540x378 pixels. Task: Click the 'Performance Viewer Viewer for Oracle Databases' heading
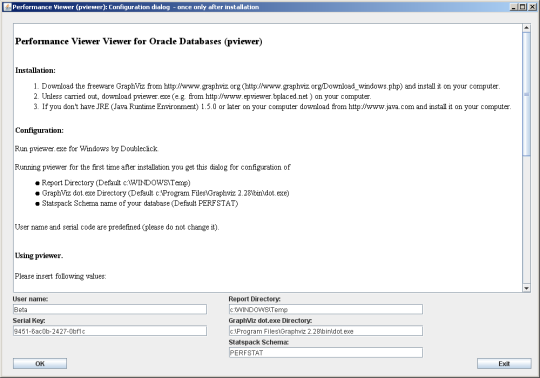click(139, 41)
